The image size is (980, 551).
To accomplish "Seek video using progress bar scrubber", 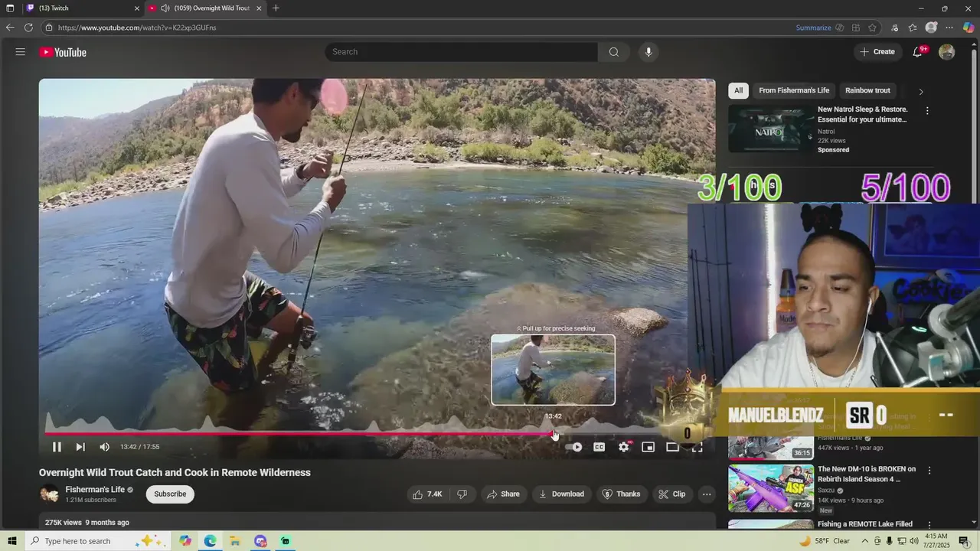I will click(554, 434).
